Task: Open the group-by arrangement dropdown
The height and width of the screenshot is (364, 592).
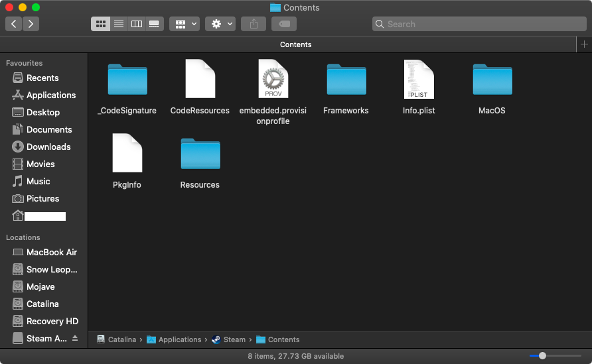Action: click(x=185, y=24)
